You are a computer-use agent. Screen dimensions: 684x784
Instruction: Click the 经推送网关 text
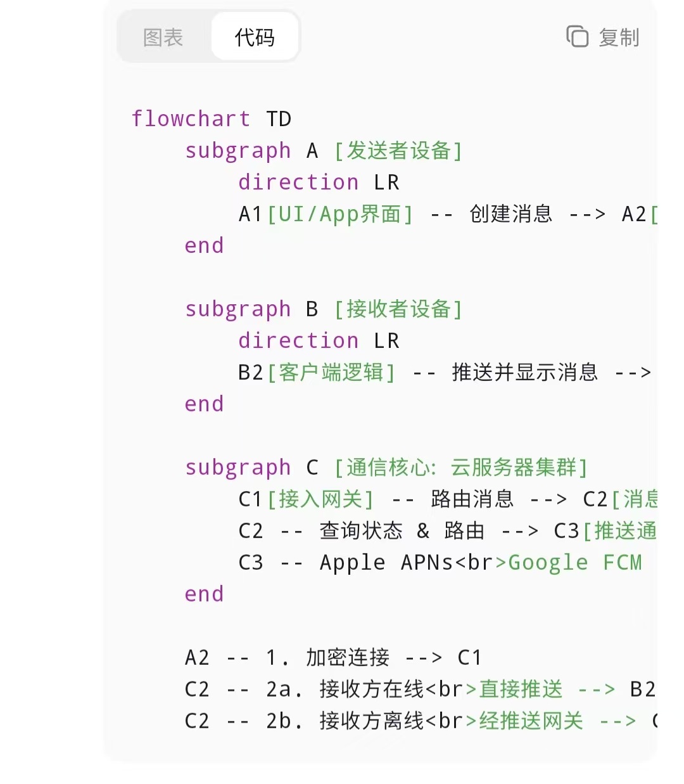pyautogui.click(x=531, y=721)
